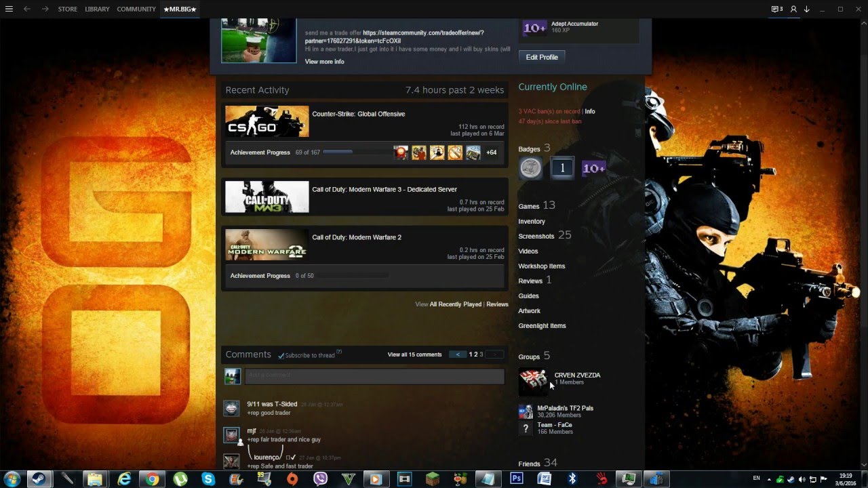Click the Team - FaCe question mark icon
The image size is (868, 488).
[526, 428]
